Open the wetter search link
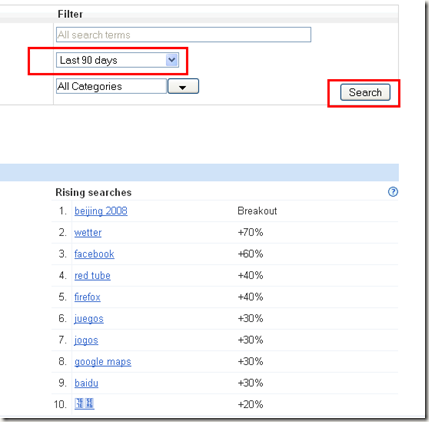Viewport: 429px width, 422px height. 88,232
